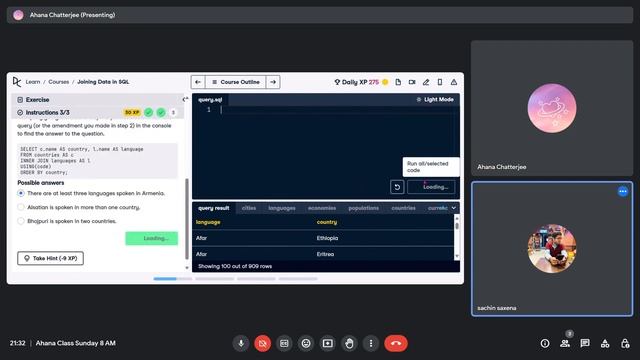
Task: Click into the SQL editor line 1
Action: click(339, 110)
